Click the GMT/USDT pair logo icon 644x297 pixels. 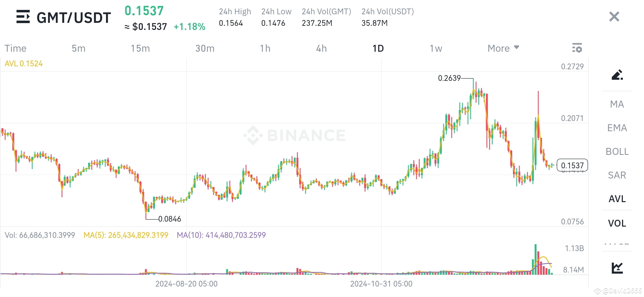24,17
